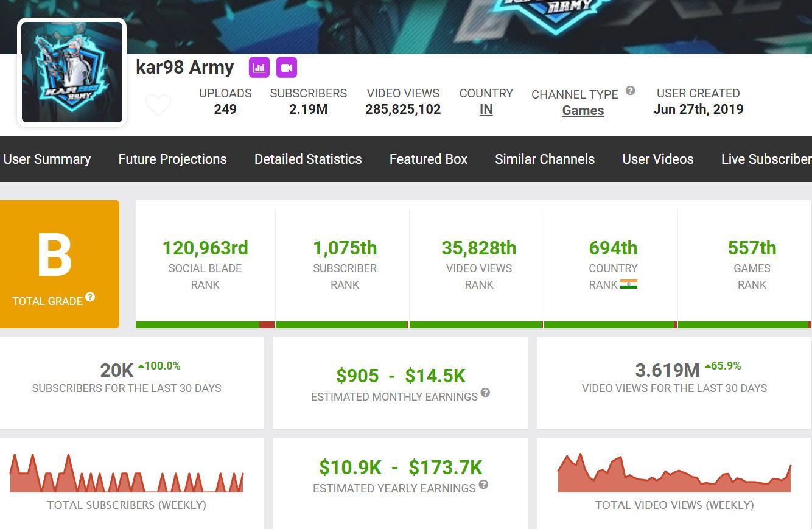Click the kar98 Army channel name
The image size is (812, 529).
[x=185, y=67]
